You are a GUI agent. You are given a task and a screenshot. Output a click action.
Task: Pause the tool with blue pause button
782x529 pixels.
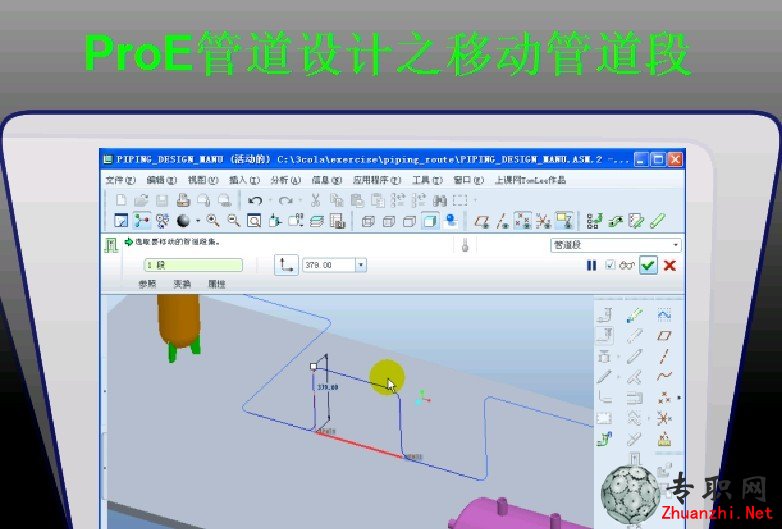click(591, 265)
